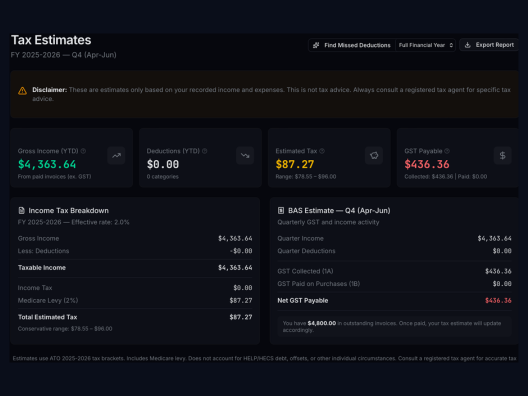Click 'Quarterly GST and income activity' subtitle
This screenshot has height=396, width=528.
328,222
